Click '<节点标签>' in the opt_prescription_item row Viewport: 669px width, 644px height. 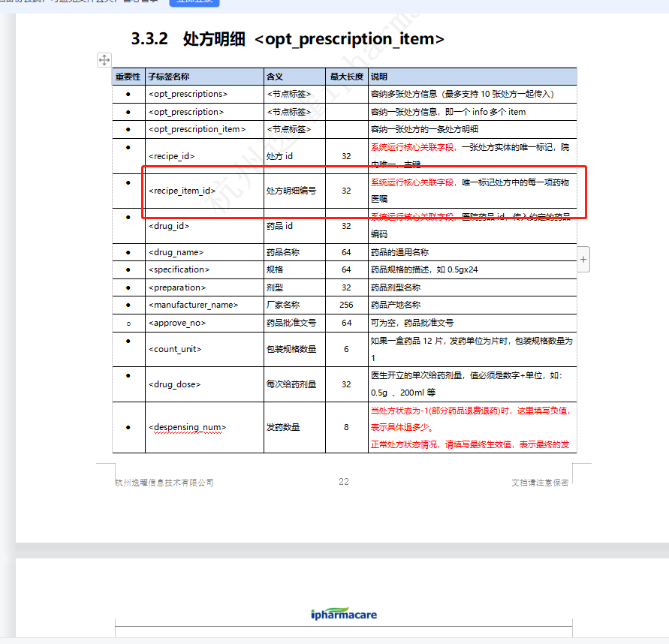click(x=289, y=129)
